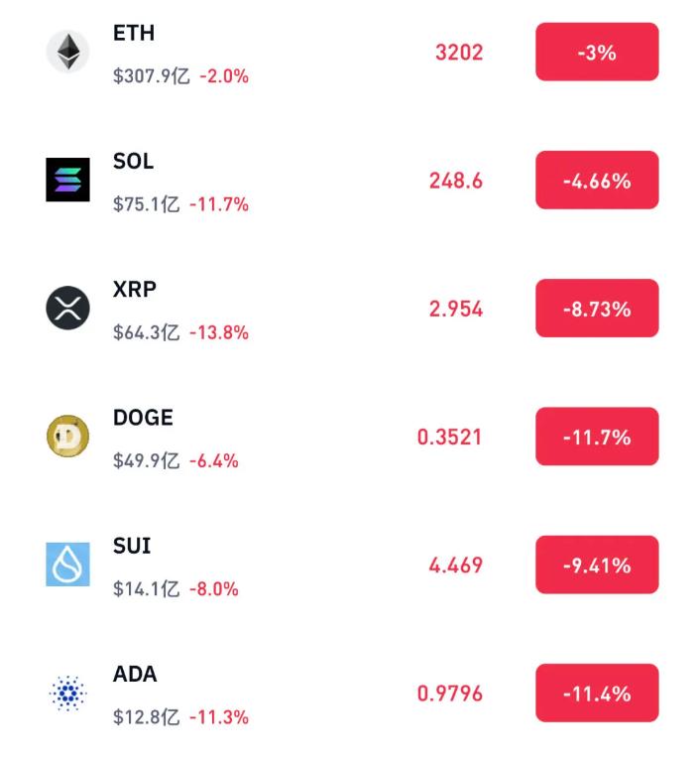The width and height of the screenshot is (700, 759).
Task: Open the SOL coin name label
Action: click(x=134, y=161)
